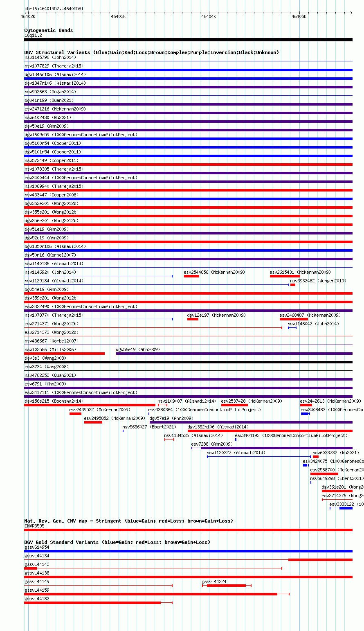Click the blue feature under esv3408483
The image size is (364, 631).
(305, 414)
